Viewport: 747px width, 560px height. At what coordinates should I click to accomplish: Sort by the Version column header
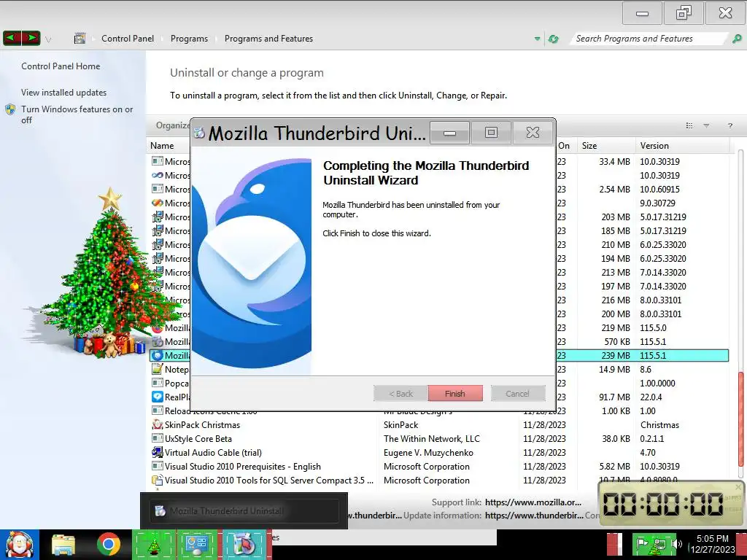(x=654, y=146)
